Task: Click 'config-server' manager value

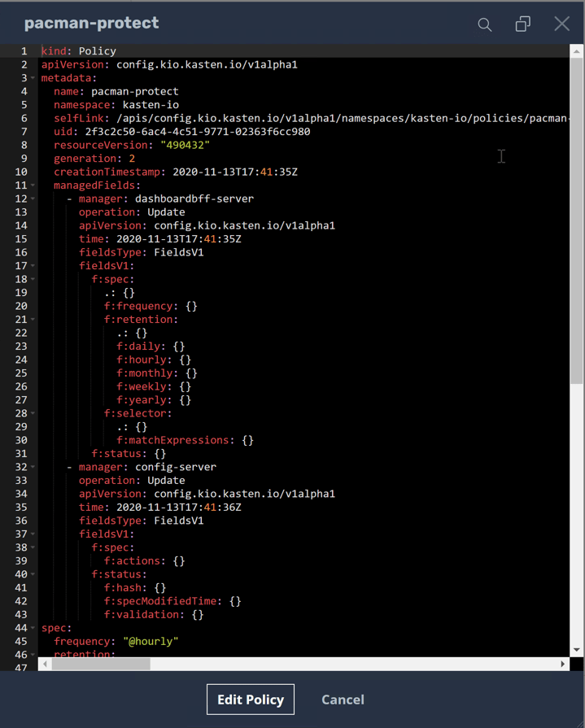Action: [176, 467]
